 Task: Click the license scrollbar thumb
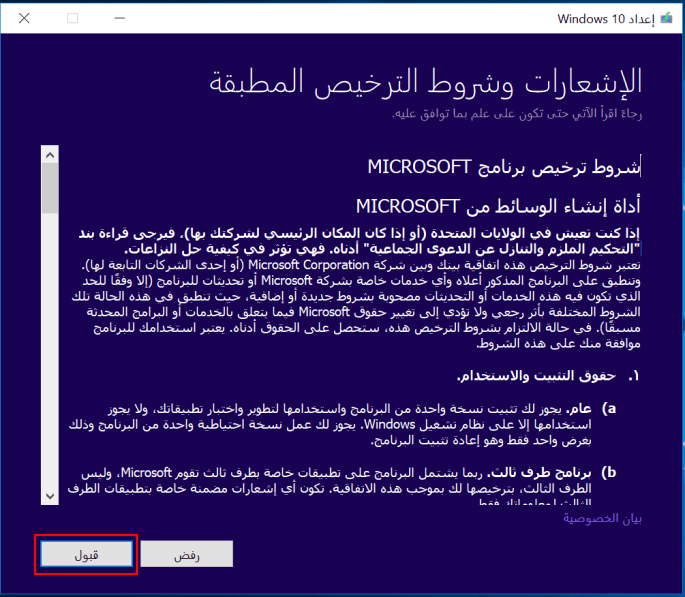(x=50, y=188)
